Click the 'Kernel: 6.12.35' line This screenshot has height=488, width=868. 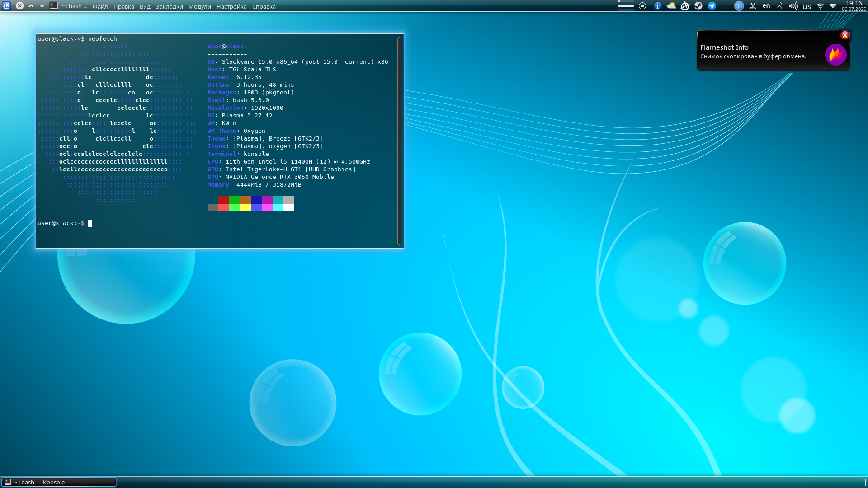(x=235, y=77)
